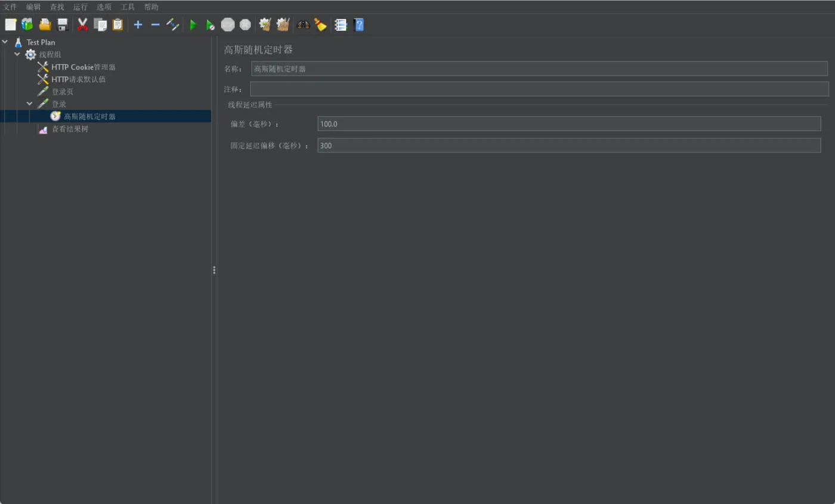Viewport: 835px width, 504px height.
Task: Open the 帮助 menu
Action: 151,7
